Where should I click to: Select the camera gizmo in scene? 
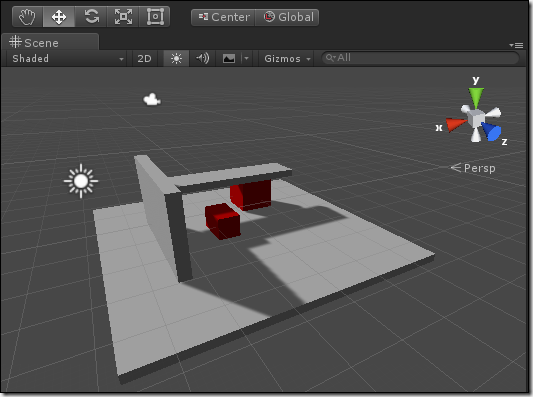coord(152,100)
